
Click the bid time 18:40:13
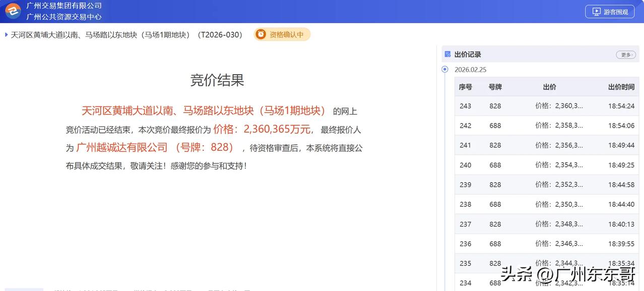[621, 224]
